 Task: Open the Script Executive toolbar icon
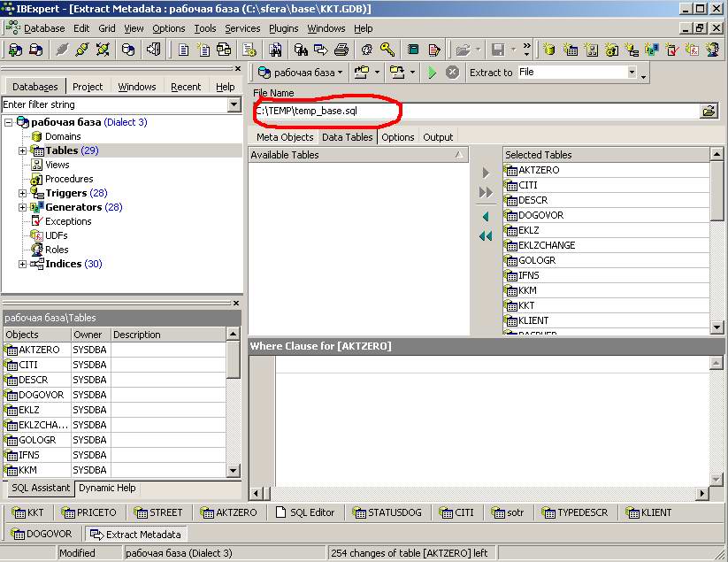(249, 50)
